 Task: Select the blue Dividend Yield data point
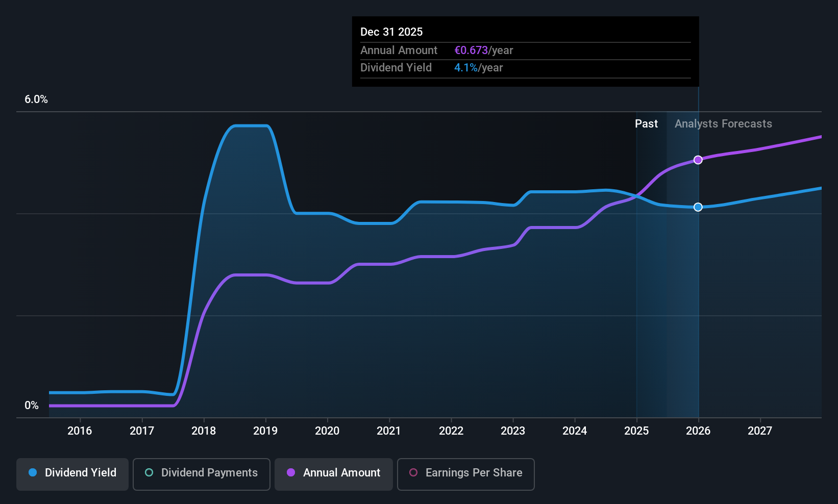click(698, 207)
